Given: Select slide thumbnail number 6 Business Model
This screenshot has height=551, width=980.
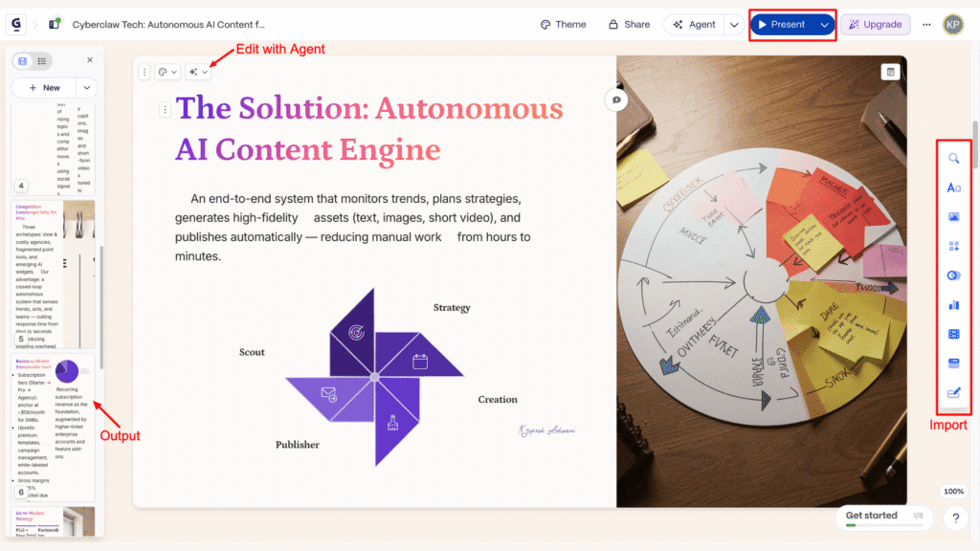Looking at the screenshot, I should (x=54, y=428).
